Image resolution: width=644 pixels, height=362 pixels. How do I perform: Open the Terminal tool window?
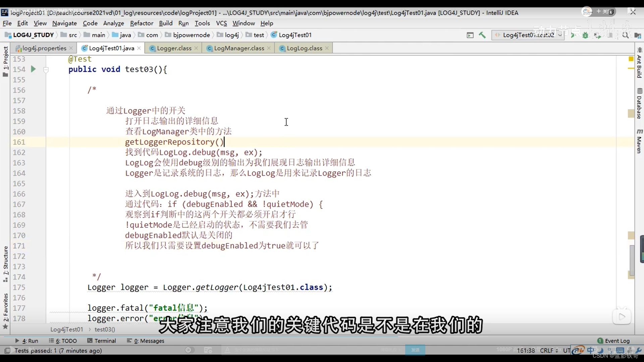(x=102, y=341)
